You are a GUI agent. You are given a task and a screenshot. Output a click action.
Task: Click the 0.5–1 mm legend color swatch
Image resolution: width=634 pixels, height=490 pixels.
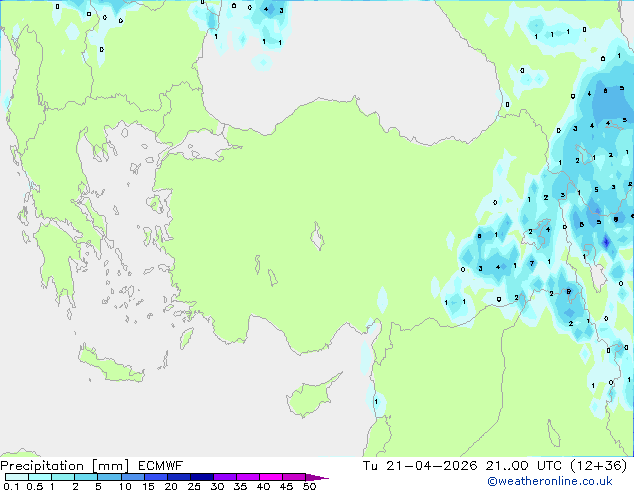pyautogui.click(x=40, y=477)
